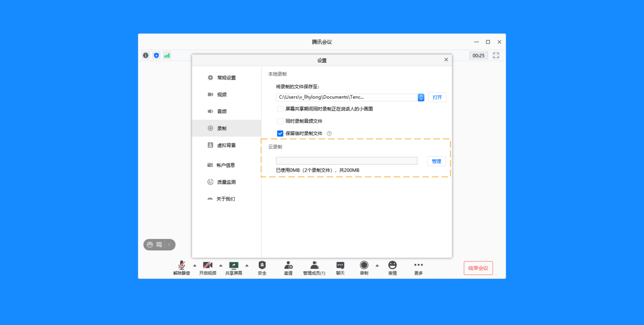This screenshot has height=325, width=644.
Task: Expand video options arrow next to 开启视频
Action: [x=221, y=266]
